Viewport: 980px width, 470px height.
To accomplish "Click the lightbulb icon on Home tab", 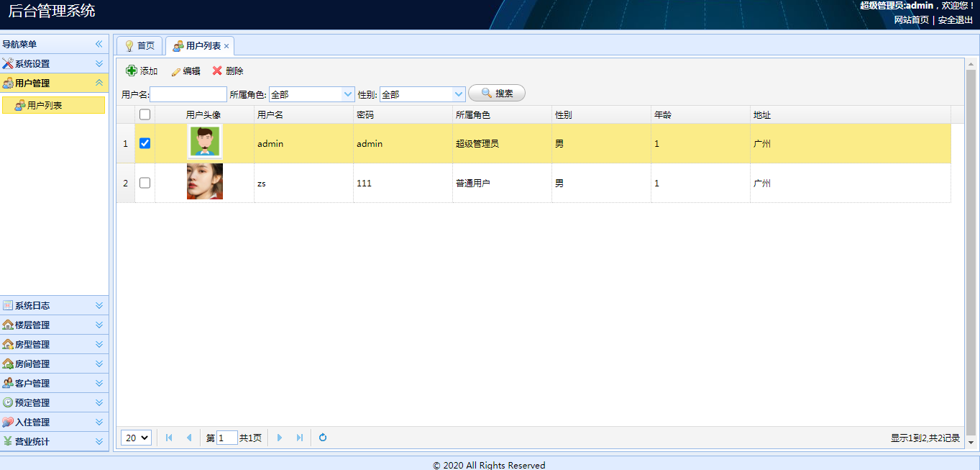I will pyautogui.click(x=129, y=45).
